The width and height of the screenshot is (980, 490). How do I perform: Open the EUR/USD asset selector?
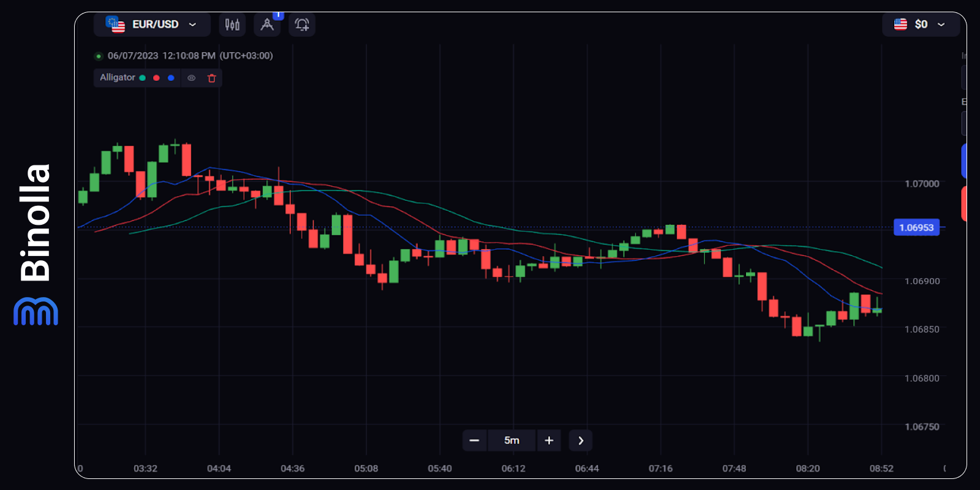click(x=152, y=24)
